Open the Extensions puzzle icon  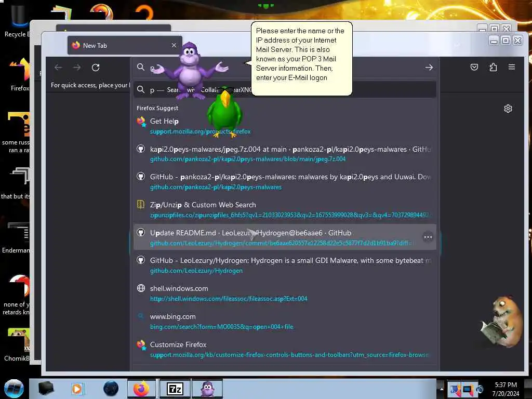493,67
